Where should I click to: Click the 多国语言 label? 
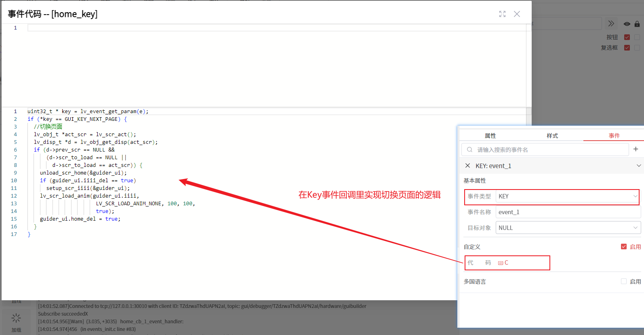click(x=475, y=282)
